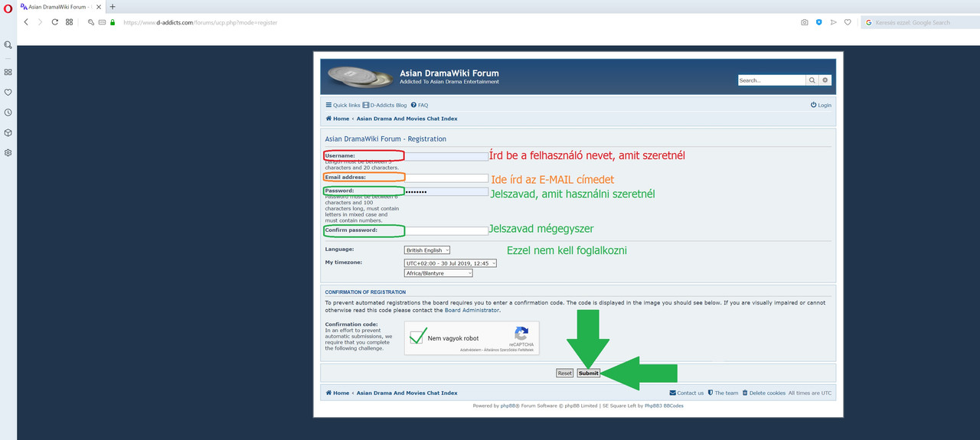Click the reCAPTCHA logo
The image size is (980, 440).
521,334
